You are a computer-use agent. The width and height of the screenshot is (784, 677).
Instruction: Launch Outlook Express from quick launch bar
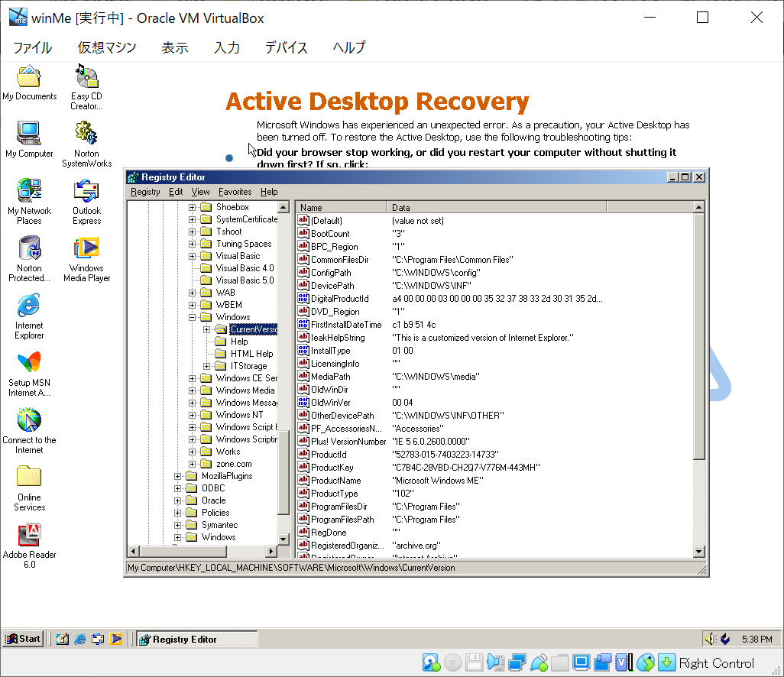coord(98,639)
